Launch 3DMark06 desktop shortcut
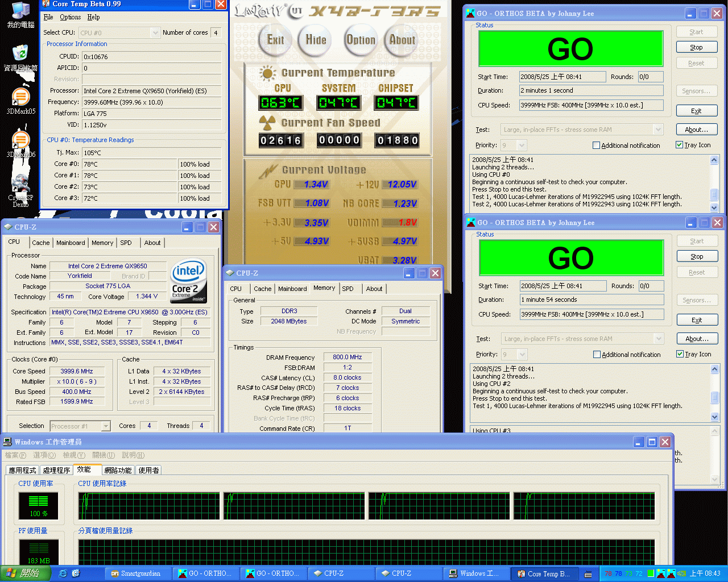Image resolution: width=728 pixels, height=582 pixels. tap(20, 144)
